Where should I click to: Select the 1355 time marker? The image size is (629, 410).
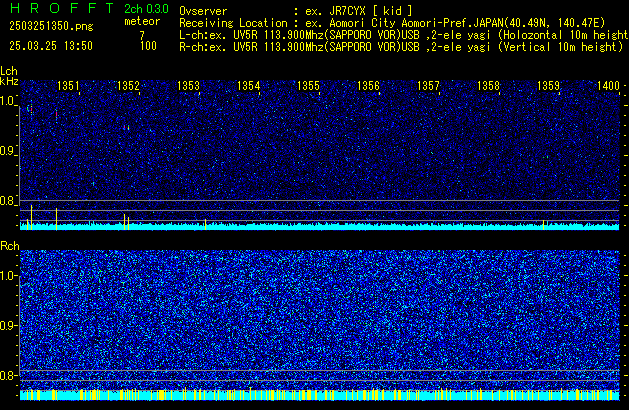click(x=308, y=86)
